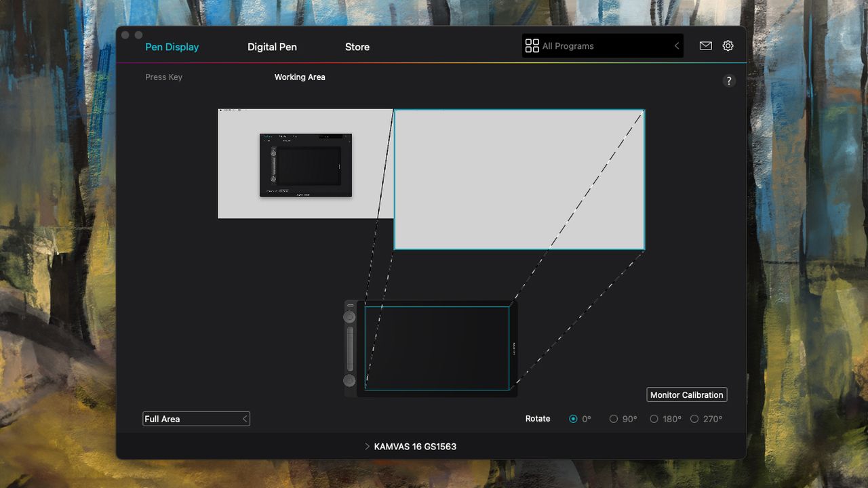Image resolution: width=868 pixels, height=488 pixels.
Task: Click the question mark help icon
Action: click(729, 81)
